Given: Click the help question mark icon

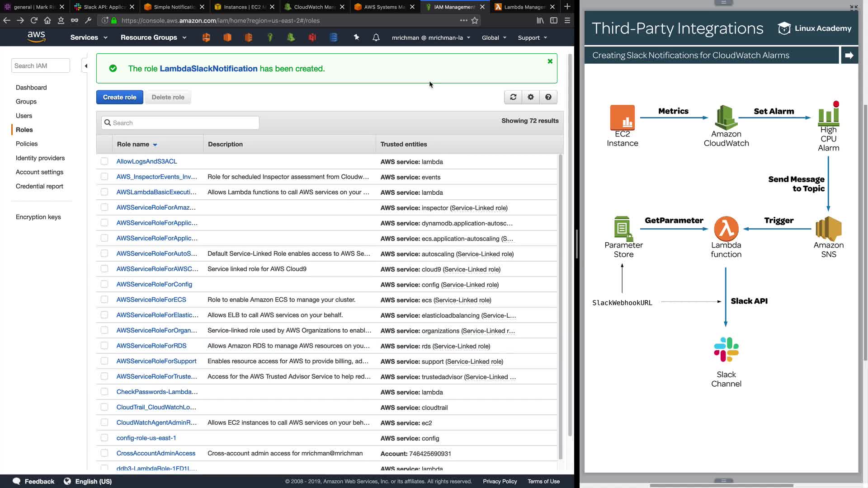Looking at the screenshot, I should tap(548, 97).
